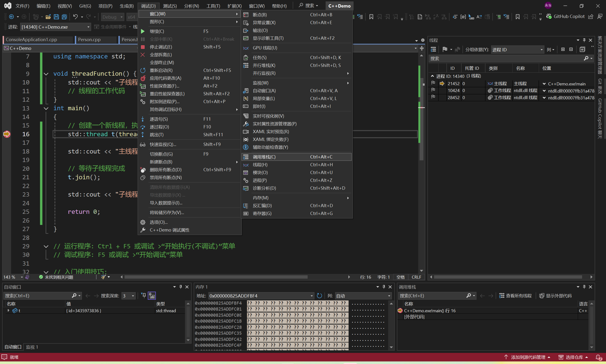Screen dimensions: 606x364
Task: Open Group by (分组依据) 进程 ID dropdown
Action: 517,50
